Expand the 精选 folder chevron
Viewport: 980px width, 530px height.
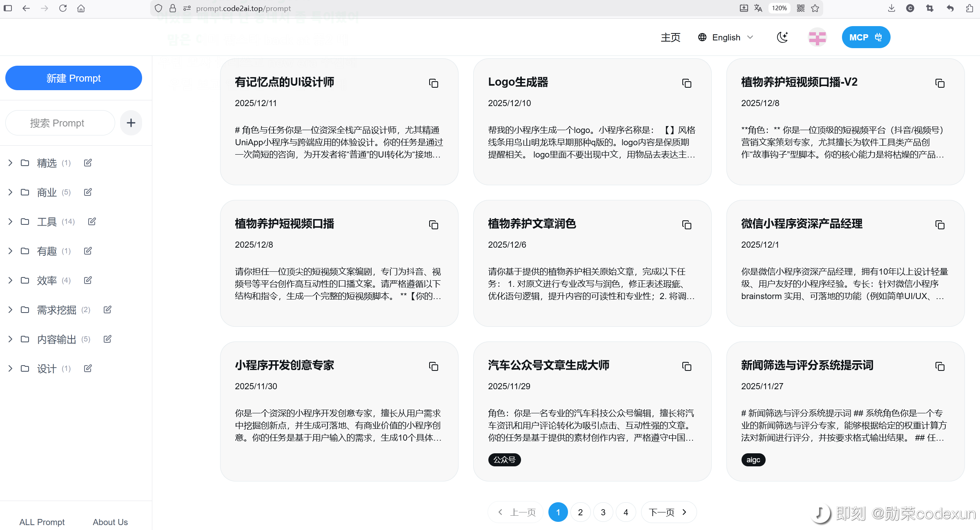[10, 163]
